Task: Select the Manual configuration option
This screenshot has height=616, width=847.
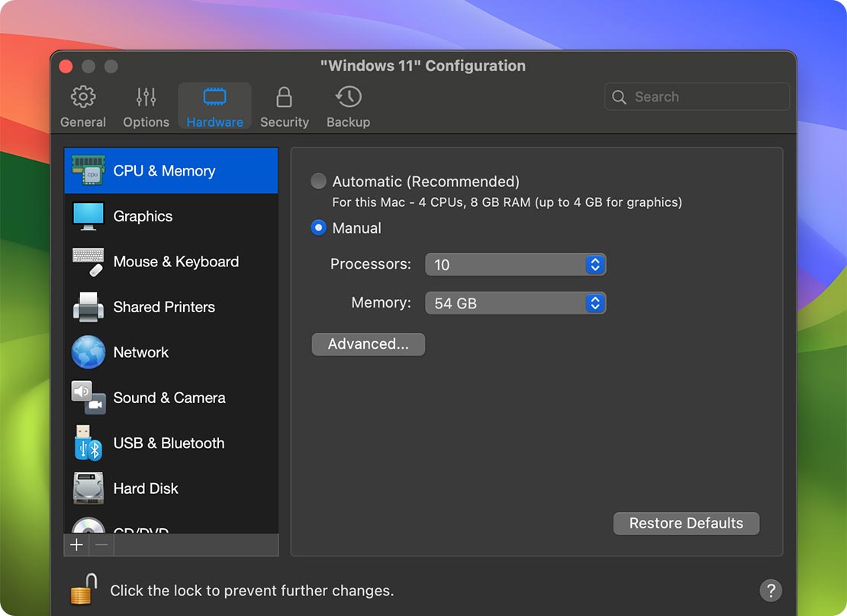Action: (318, 227)
